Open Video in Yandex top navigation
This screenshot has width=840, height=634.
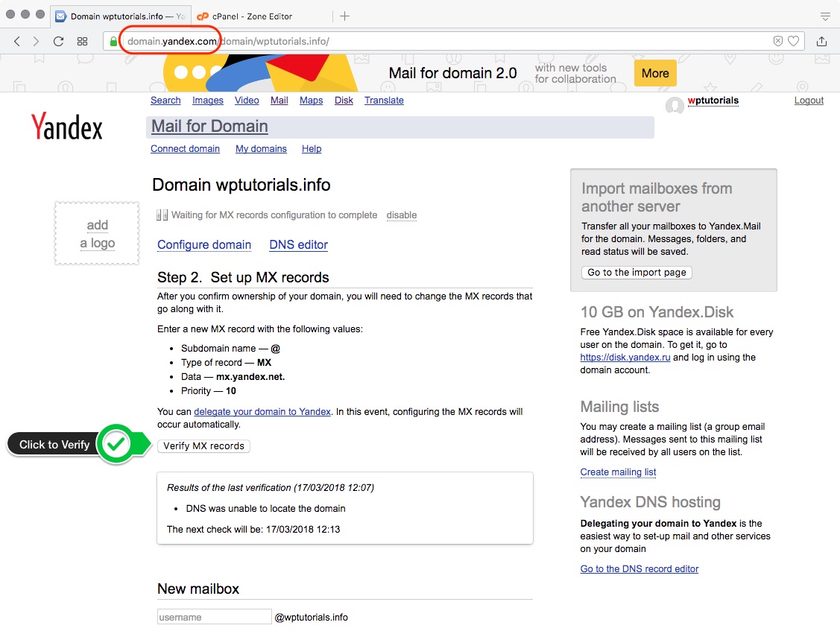tap(247, 100)
